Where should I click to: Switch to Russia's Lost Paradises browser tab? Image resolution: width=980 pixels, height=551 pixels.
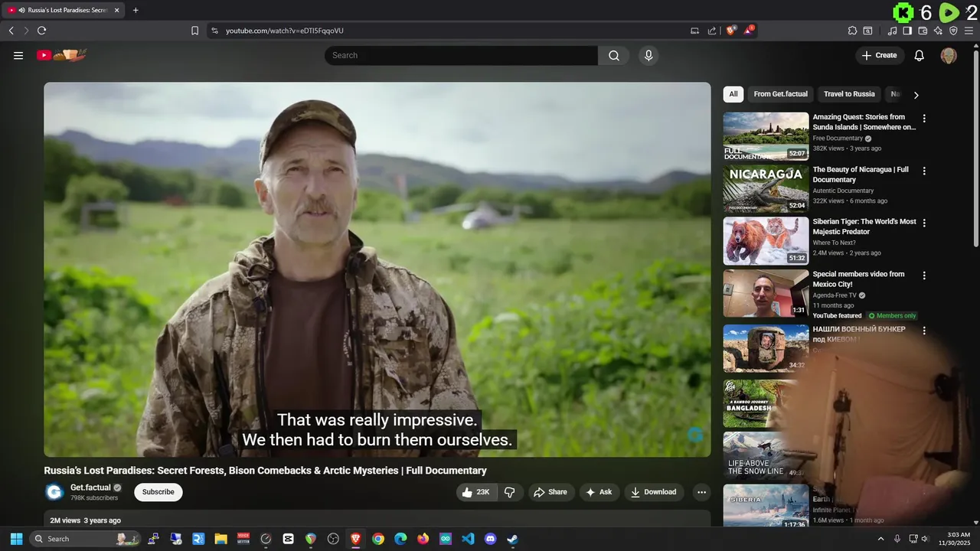64,10
